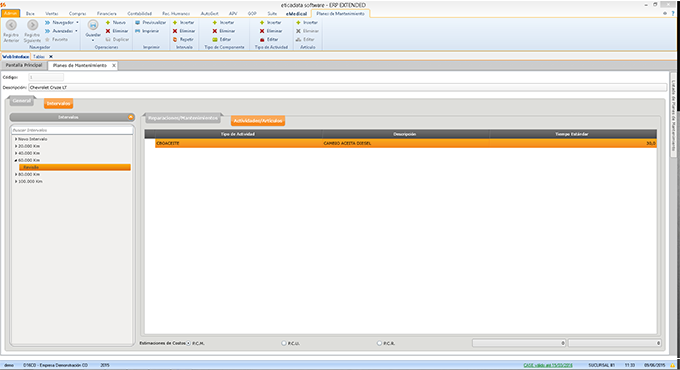Click Eliminar in the Intervalo group

[x=184, y=31]
